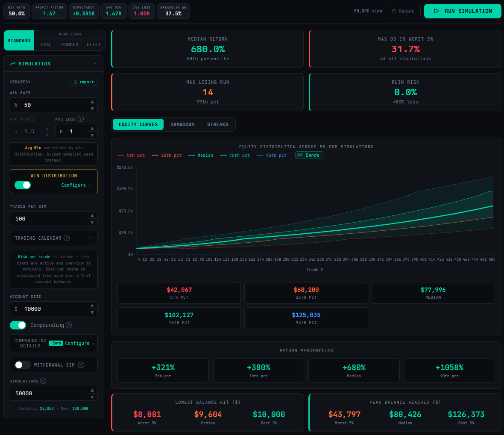
Task: Click the $77,996 Median value
Action: [433, 290]
